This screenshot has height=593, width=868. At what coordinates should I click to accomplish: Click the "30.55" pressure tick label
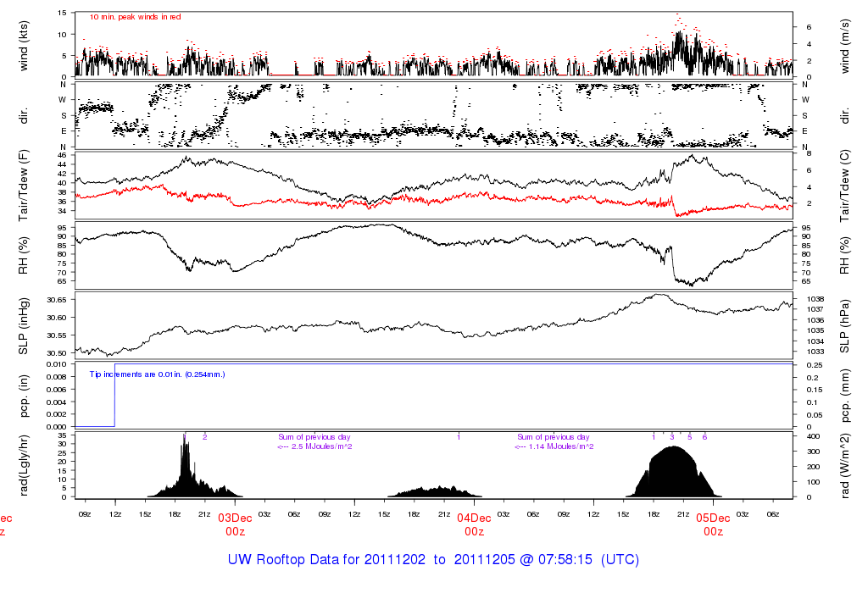tap(57, 335)
